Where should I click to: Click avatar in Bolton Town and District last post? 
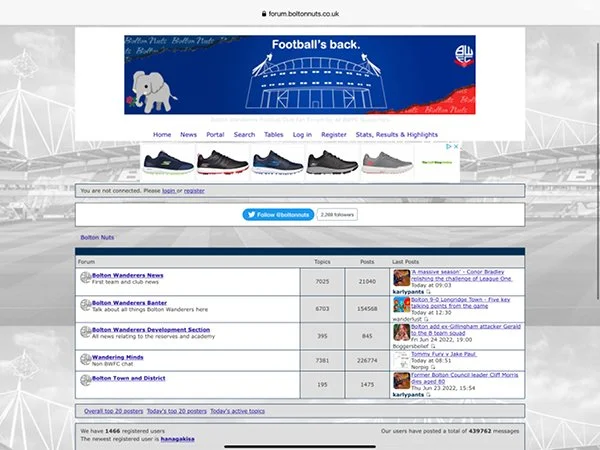401,381
